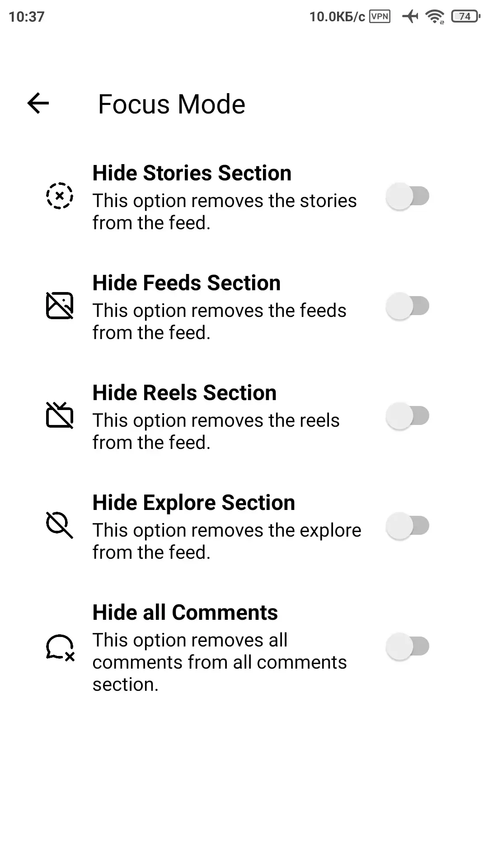
Task: Switch on Hide Explore Section toggle
Action: pos(408,526)
